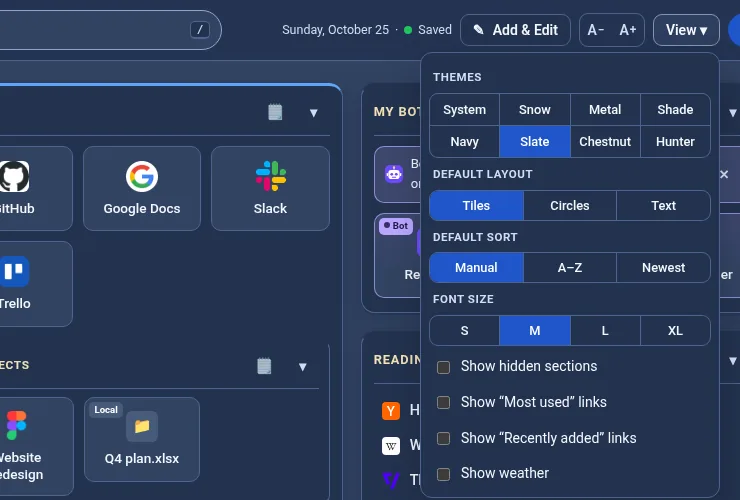Collapse the My Bots section arrow
The width and height of the screenshot is (740, 500).
coord(732,112)
